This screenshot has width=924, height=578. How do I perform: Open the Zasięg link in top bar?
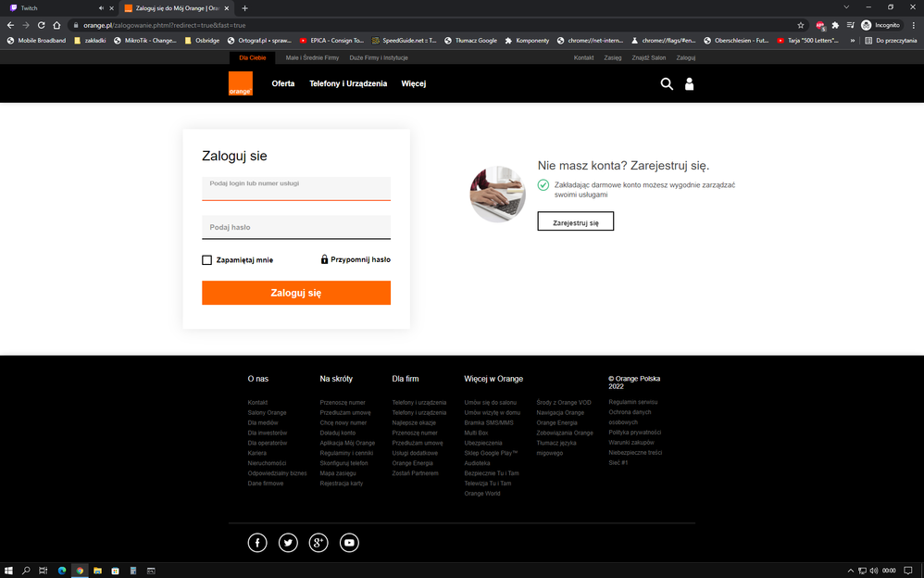click(613, 57)
